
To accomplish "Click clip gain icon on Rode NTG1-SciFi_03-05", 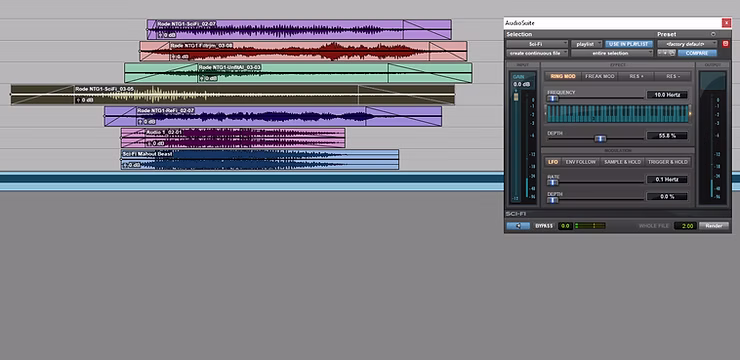I will (x=78, y=100).
